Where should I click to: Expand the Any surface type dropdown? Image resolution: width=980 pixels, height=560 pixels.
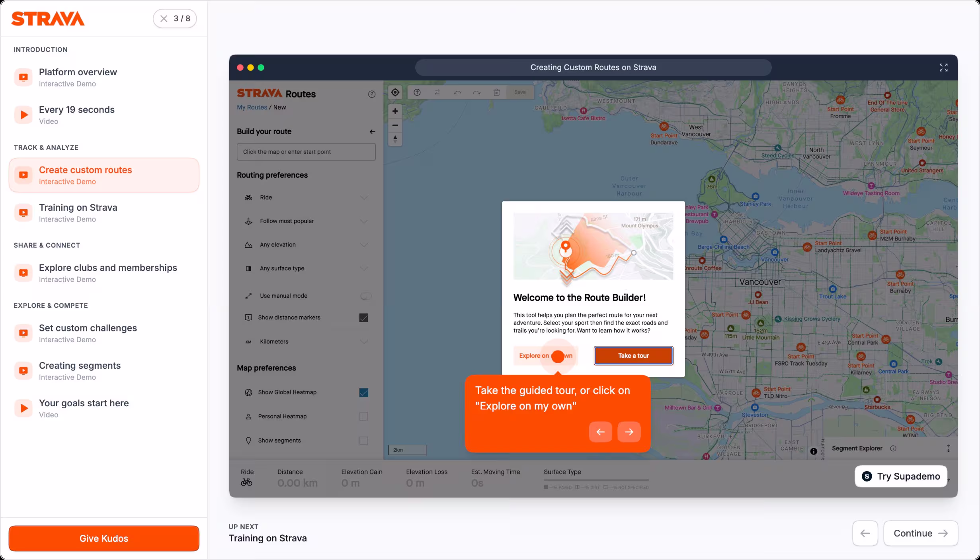[364, 268]
